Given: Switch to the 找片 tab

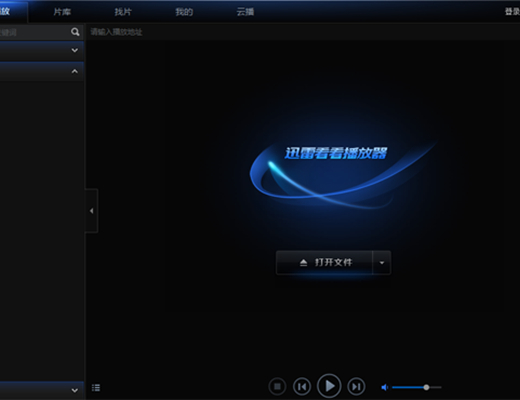Looking at the screenshot, I should (123, 12).
